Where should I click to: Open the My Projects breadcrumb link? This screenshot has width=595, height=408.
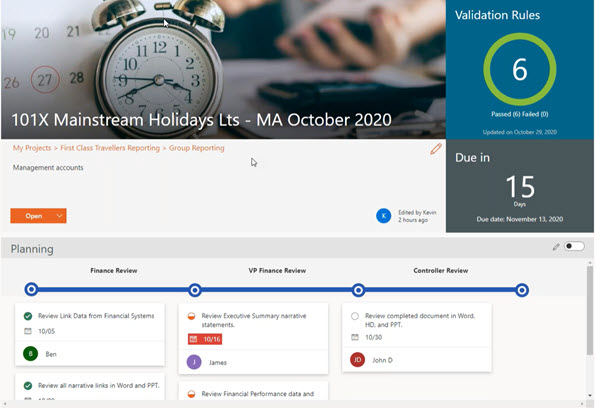(x=32, y=148)
